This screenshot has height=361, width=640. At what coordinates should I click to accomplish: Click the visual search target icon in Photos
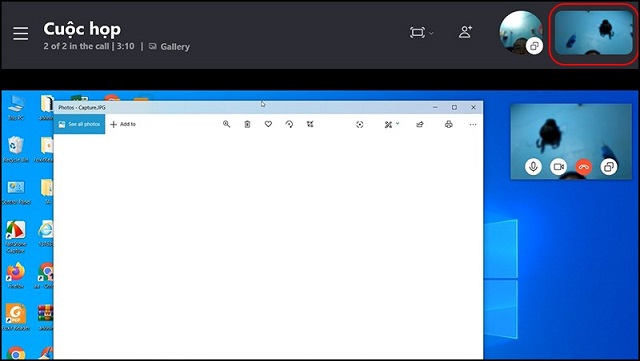click(360, 125)
